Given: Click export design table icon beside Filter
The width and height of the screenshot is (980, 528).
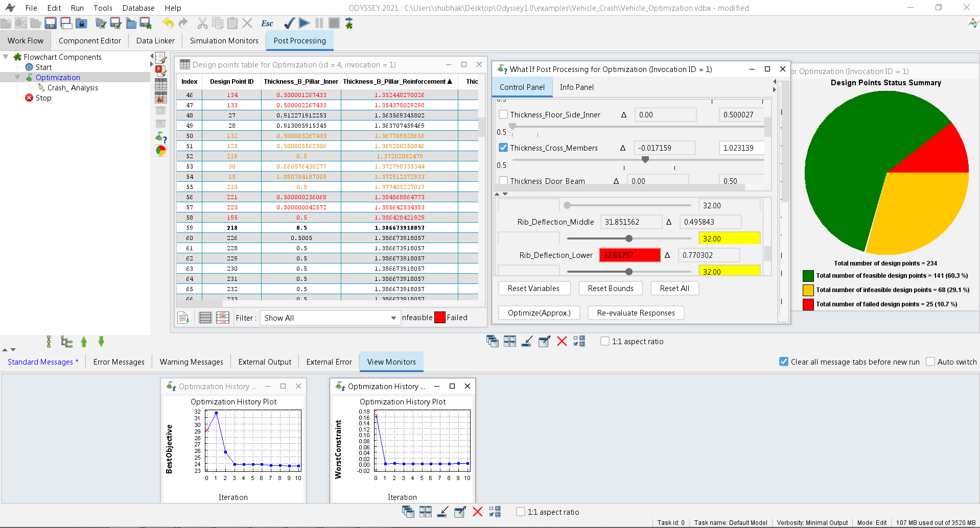Looking at the screenshot, I should tap(183, 318).
